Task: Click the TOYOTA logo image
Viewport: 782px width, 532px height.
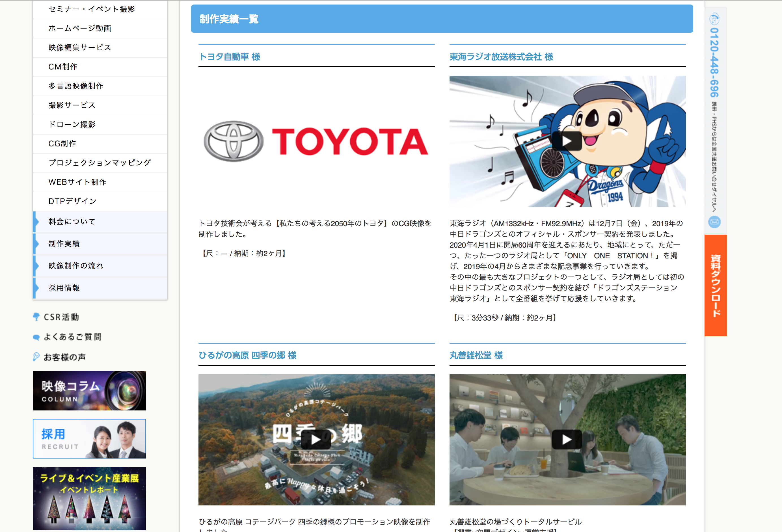Action: [x=316, y=141]
